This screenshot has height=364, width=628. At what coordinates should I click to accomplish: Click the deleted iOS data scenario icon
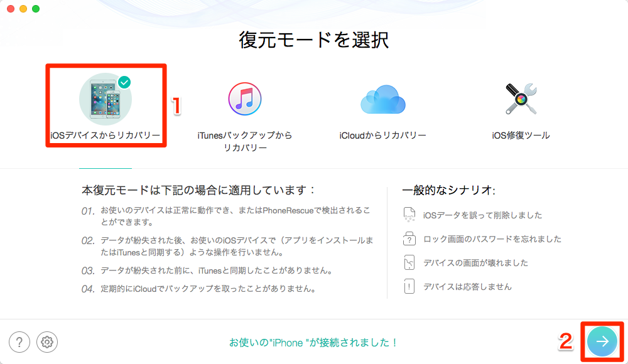[409, 215]
